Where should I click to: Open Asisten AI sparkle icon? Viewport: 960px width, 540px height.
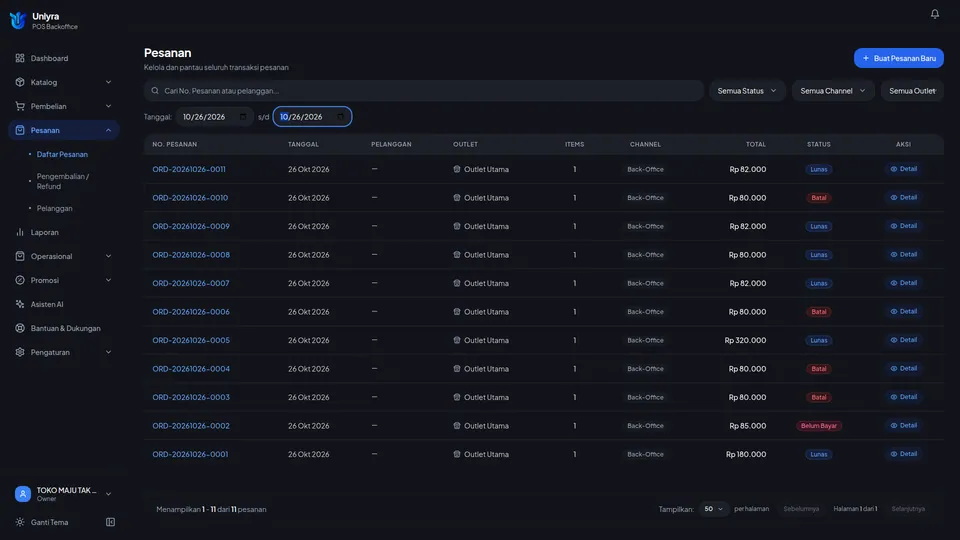[x=20, y=304]
